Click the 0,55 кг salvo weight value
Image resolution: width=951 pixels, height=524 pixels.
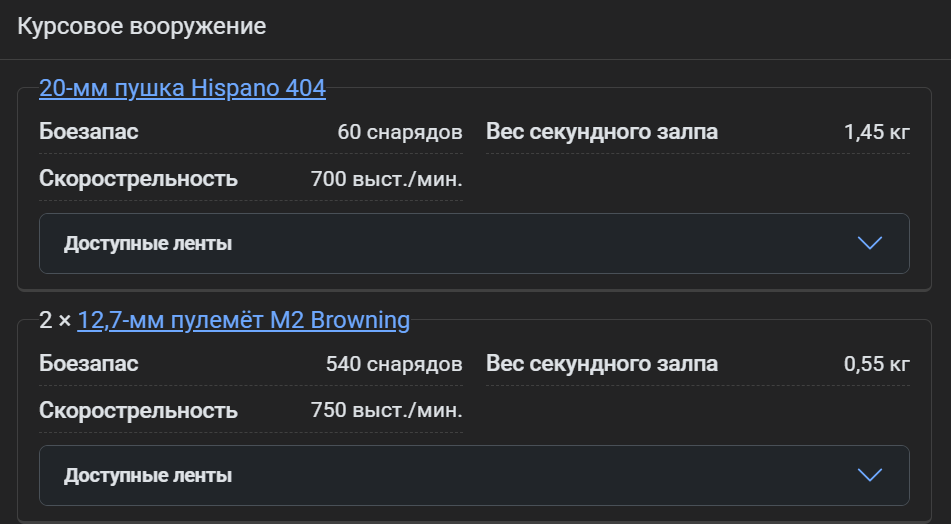[876, 364]
